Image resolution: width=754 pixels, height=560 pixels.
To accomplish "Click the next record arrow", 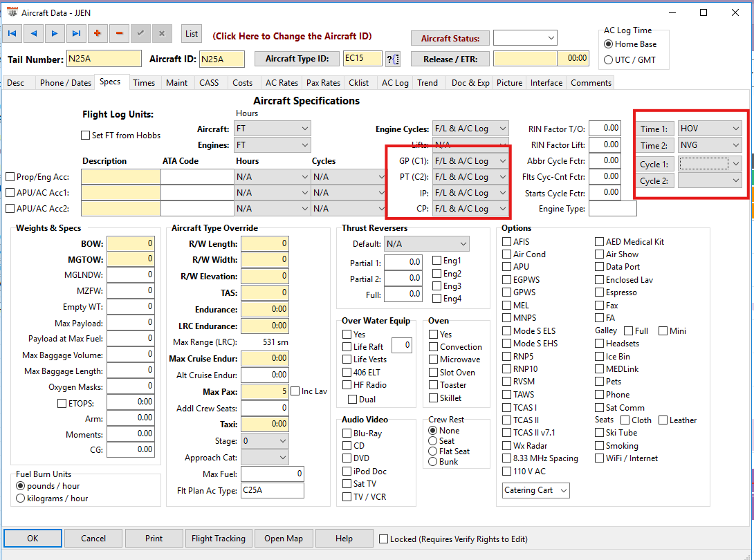I will pos(55,33).
